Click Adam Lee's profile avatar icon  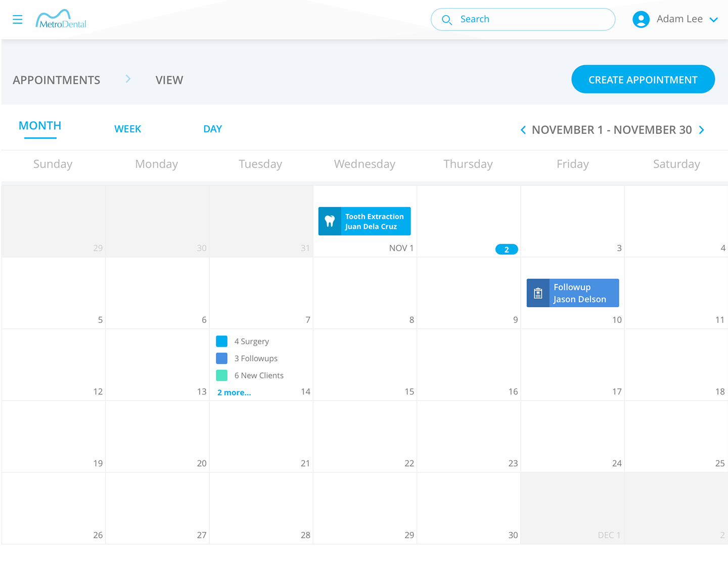tap(641, 19)
